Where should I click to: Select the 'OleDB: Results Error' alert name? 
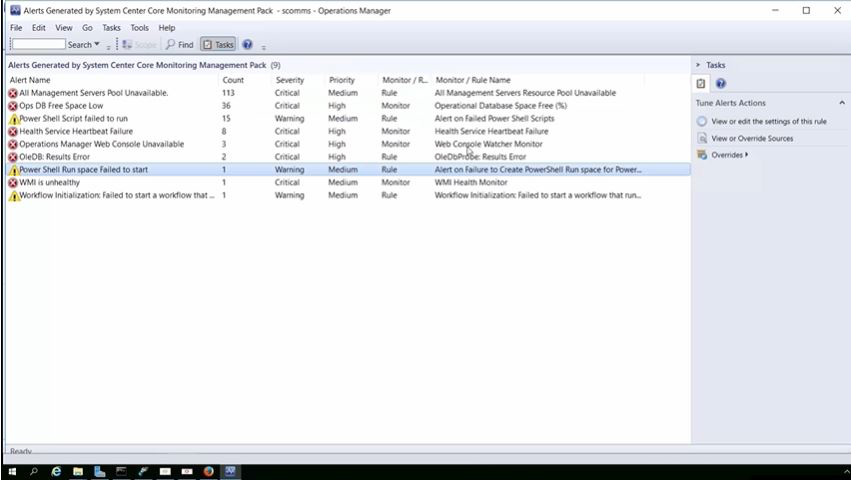point(54,156)
